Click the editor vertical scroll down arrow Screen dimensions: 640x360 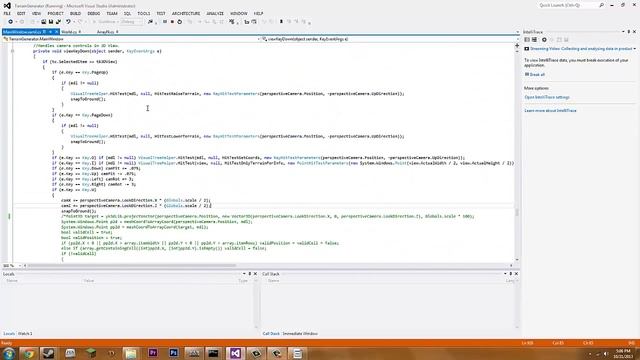tap(517, 260)
